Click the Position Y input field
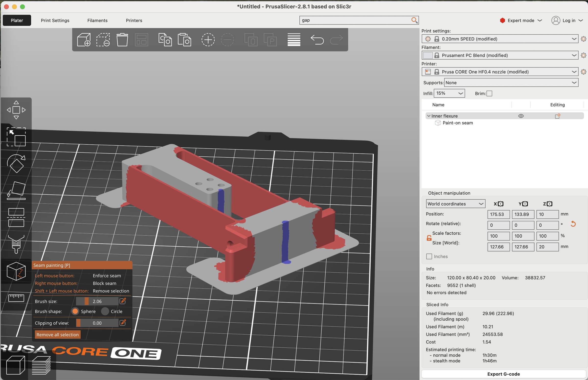 [523, 215]
